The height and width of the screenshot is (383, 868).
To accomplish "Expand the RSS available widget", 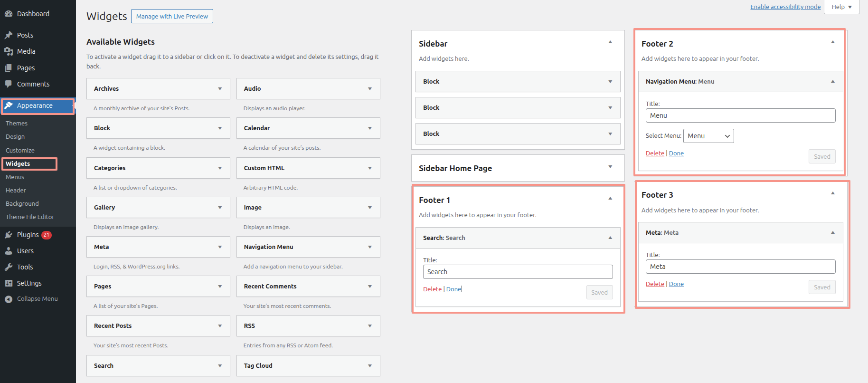I will 370,326.
